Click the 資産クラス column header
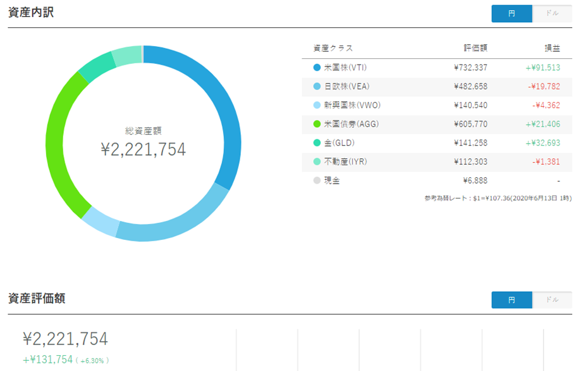The image size is (588, 371). point(333,48)
